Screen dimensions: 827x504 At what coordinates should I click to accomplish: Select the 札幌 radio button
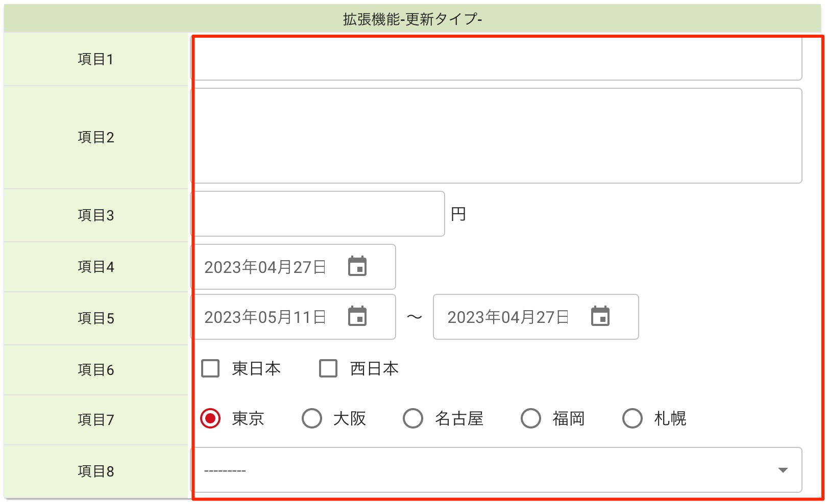click(x=633, y=418)
